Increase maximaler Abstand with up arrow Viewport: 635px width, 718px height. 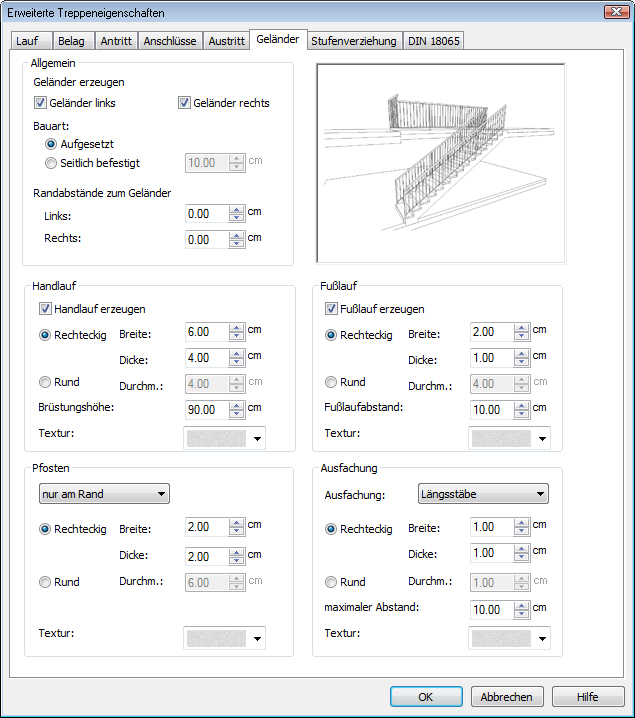(x=521, y=605)
